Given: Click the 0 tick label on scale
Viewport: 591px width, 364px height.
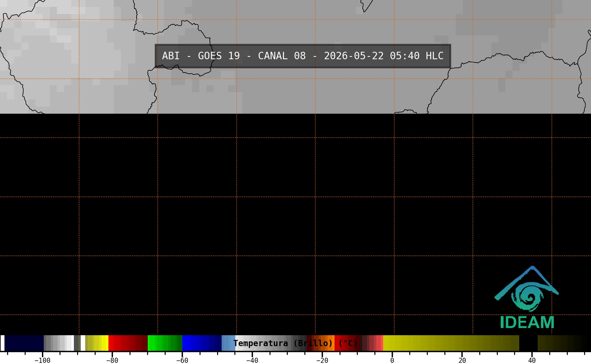Looking at the screenshot, I should pyautogui.click(x=392, y=360).
